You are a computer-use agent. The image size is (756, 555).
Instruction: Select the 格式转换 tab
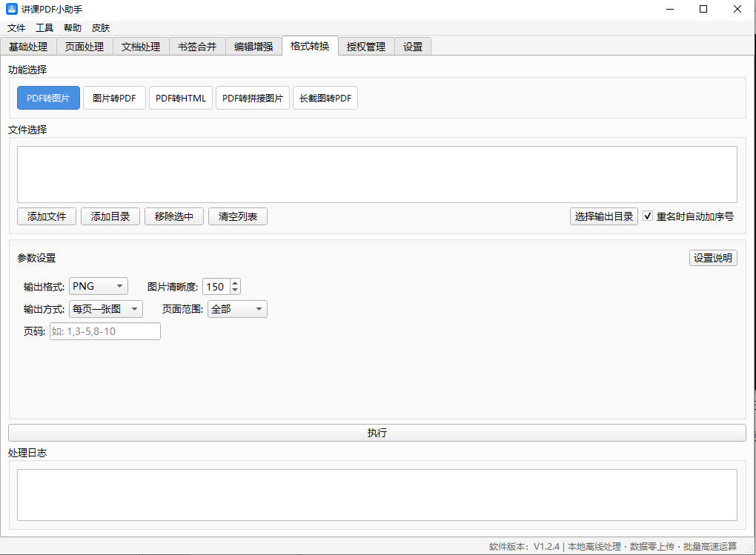(310, 46)
